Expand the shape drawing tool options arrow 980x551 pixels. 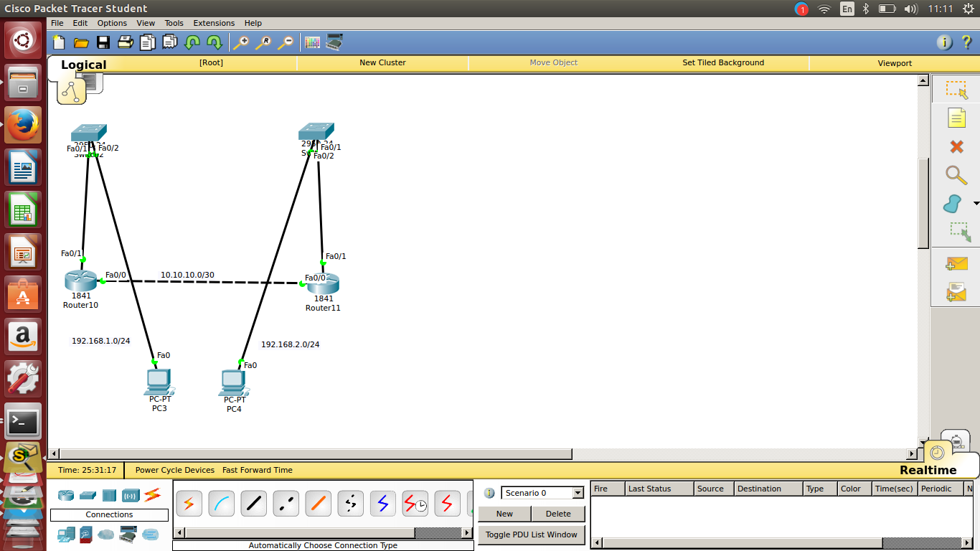pyautogui.click(x=976, y=203)
